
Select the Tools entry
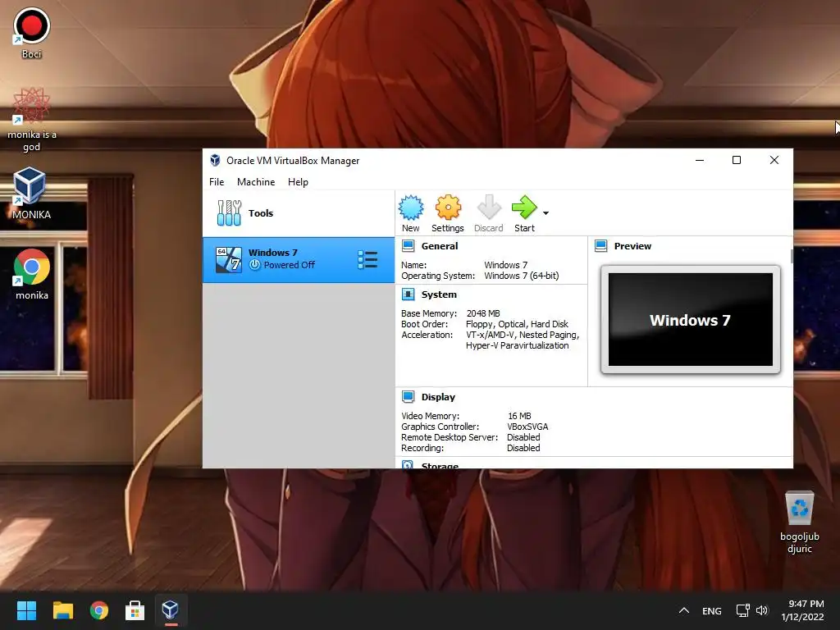click(x=299, y=213)
